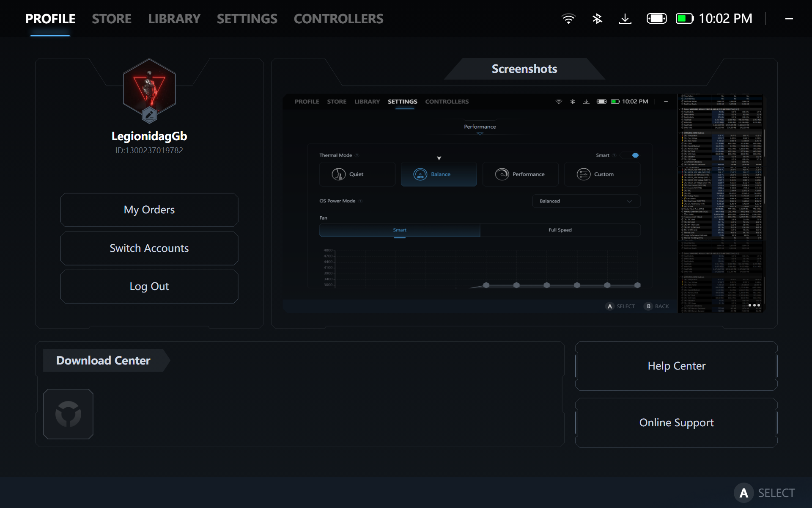Click the Screenshots heading
This screenshot has width=812, height=508.
pos(524,69)
